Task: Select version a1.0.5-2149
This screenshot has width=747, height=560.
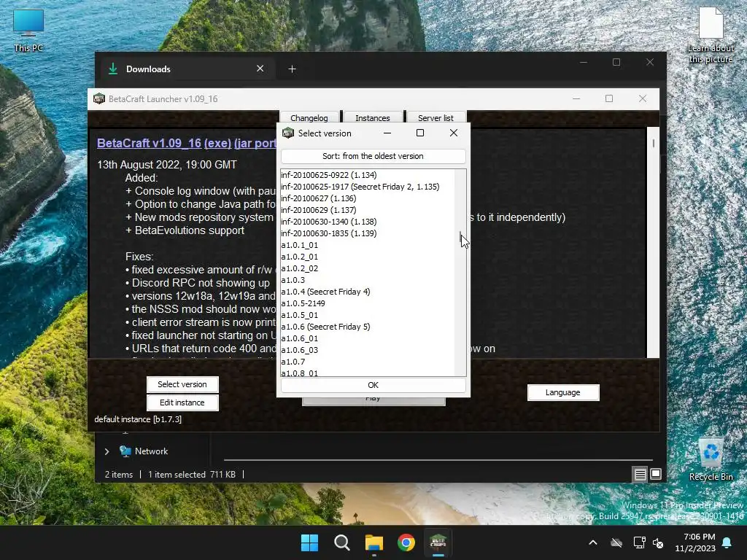Action: pyautogui.click(x=368, y=303)
